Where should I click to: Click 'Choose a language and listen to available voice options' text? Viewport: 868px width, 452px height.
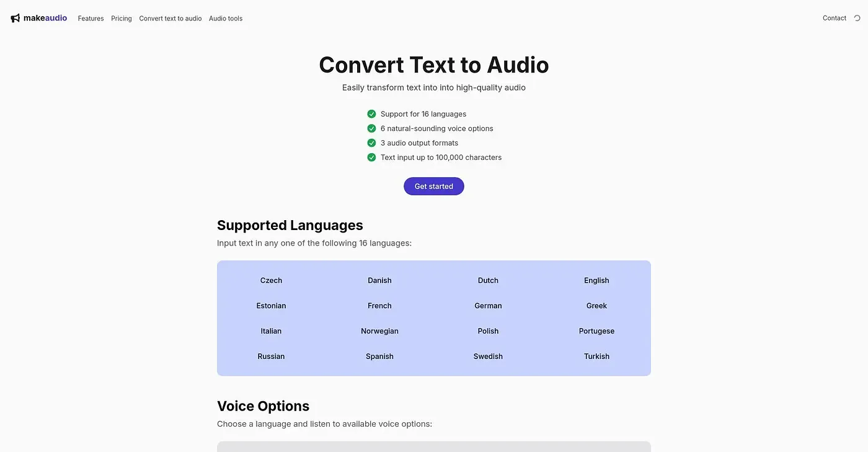coord(324,424)
